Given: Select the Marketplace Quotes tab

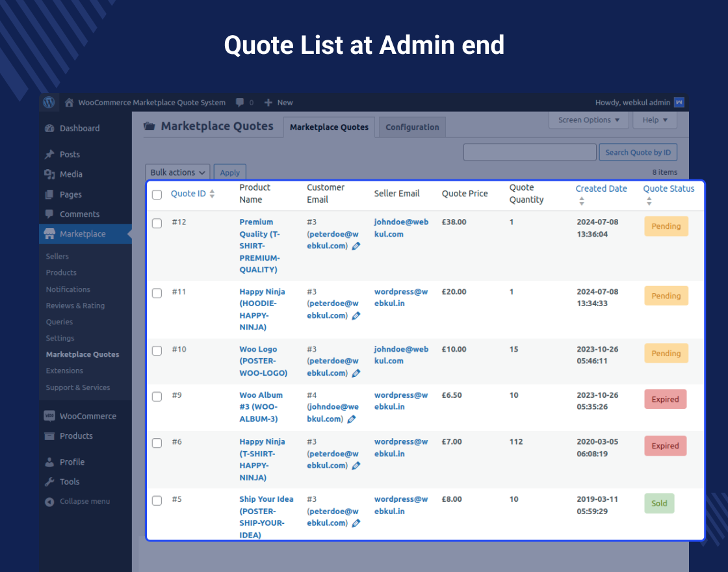Looking at the screenshot, I should pyautogui.click(x=329, y=127).
